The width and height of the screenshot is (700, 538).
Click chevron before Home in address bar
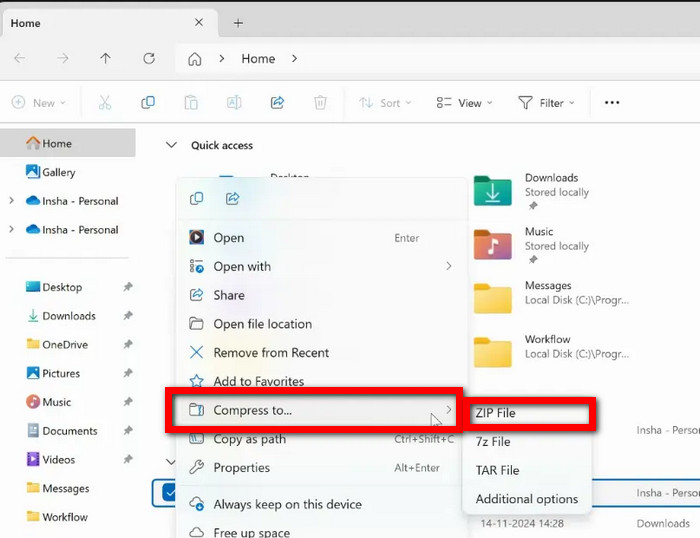coord(221,58)
